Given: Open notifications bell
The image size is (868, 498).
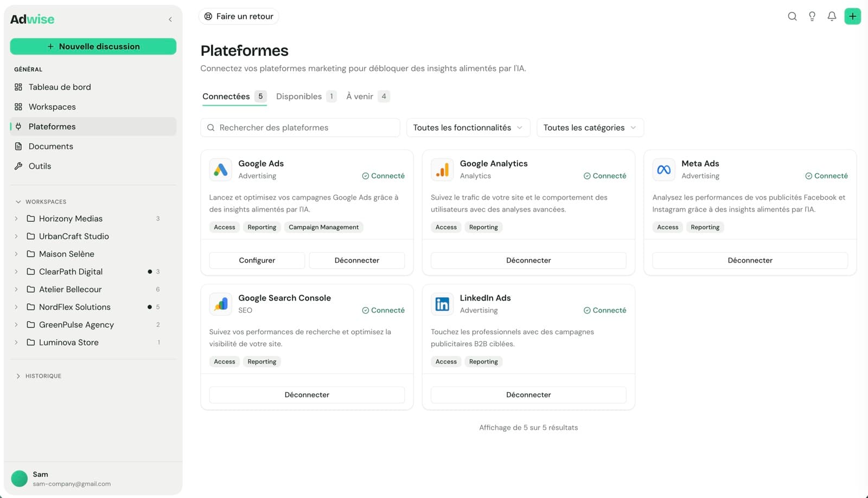Looking at the screenshot, I should point(832,16).
